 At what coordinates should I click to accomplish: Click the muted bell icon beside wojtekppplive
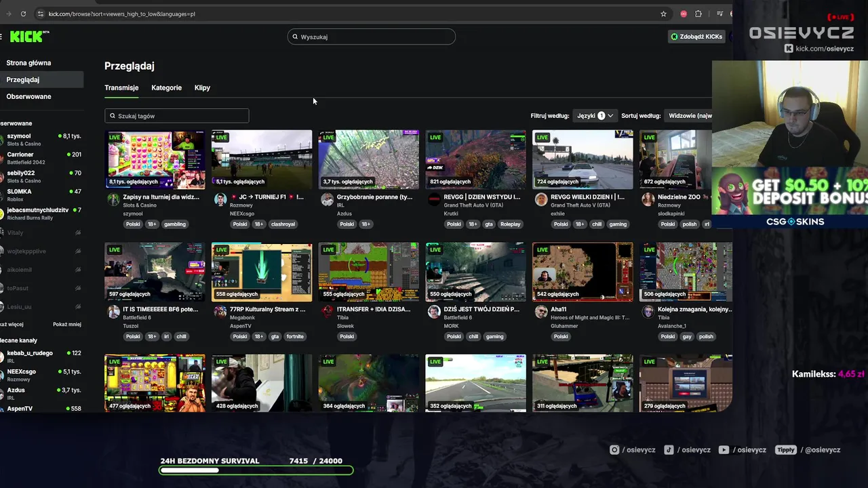tap(78, 251)
